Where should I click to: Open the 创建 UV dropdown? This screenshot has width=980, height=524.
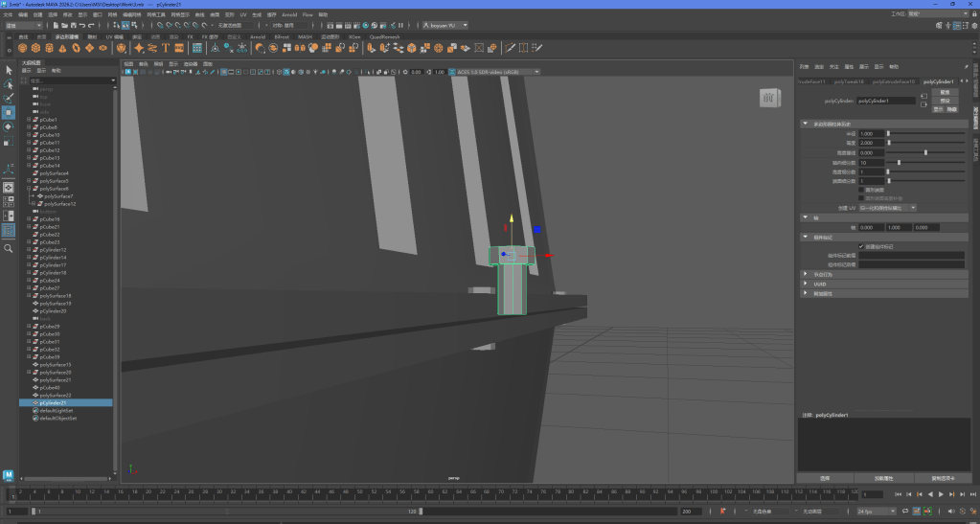(x=888, y=207)
